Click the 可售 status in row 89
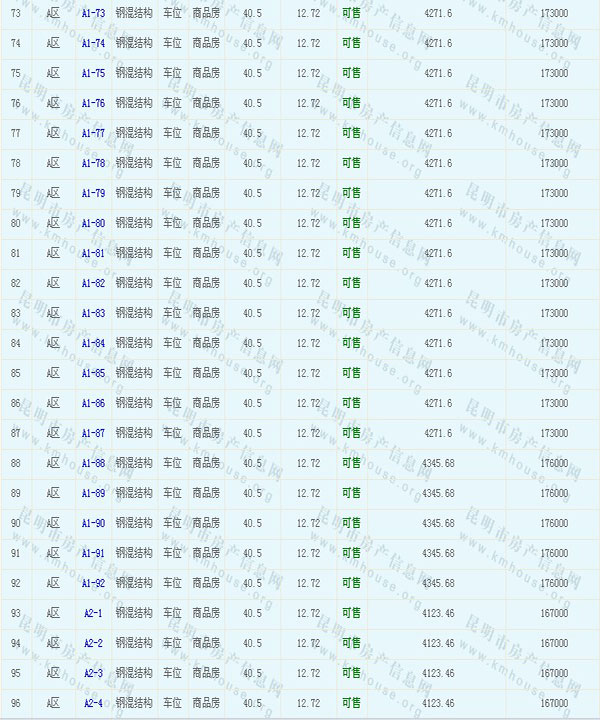The height and width of the screenshot is (720, 600). click(x=351, y=493)
